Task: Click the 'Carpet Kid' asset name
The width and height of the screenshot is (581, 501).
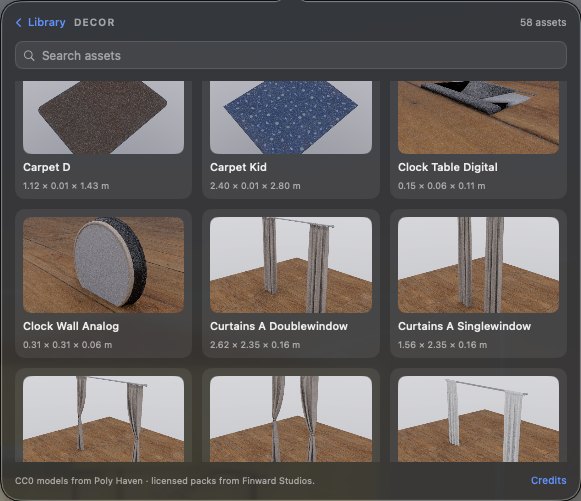Action: point(238,167)
